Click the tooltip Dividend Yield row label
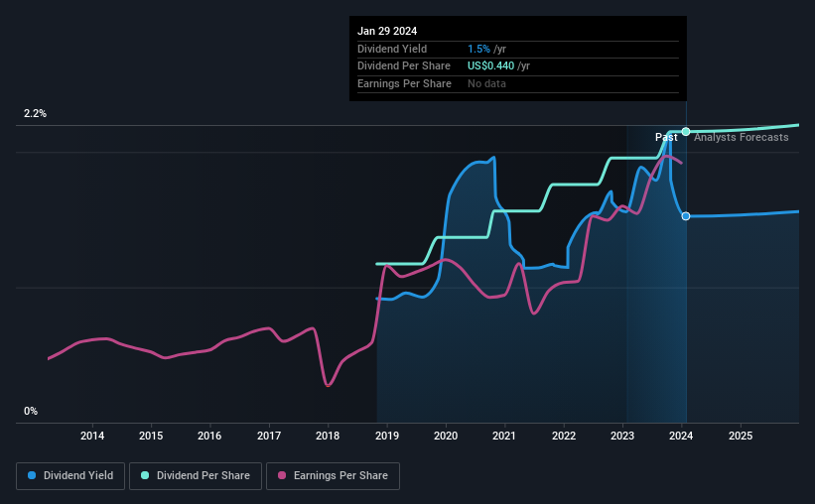 [392, 49]
